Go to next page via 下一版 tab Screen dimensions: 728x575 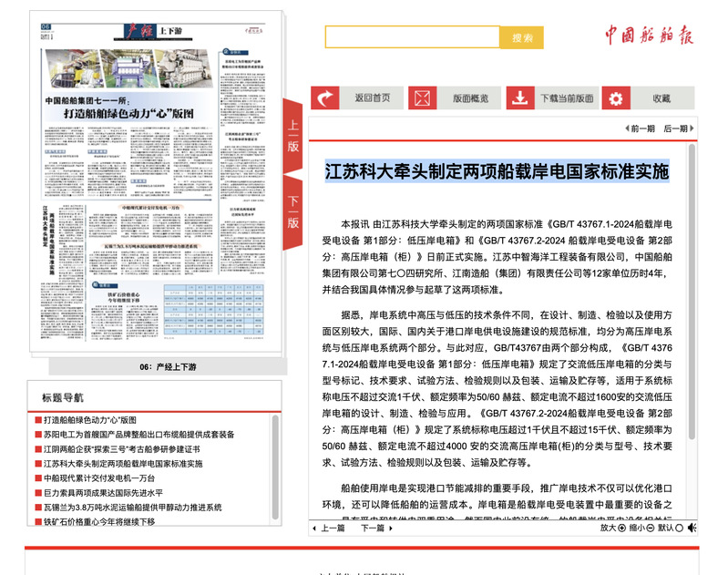(293, 211)
